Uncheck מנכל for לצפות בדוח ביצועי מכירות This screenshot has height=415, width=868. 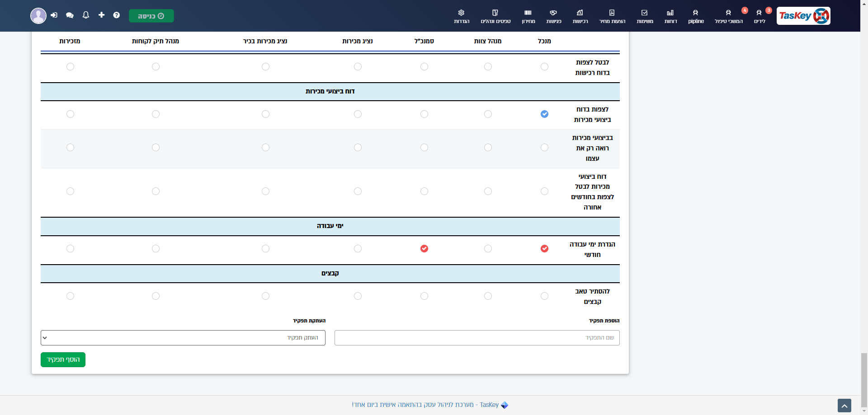[x=544, y=114]
